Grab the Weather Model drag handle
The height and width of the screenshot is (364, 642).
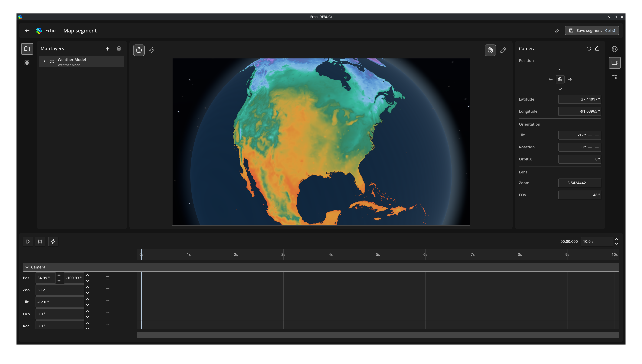tap(44, 62)
